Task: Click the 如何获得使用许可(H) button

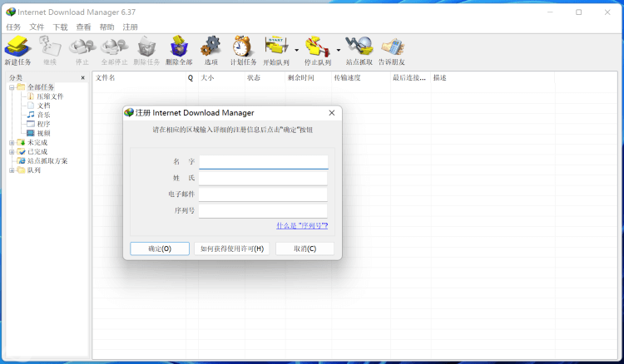Action: pyautogui.click(x=232, y=248)
